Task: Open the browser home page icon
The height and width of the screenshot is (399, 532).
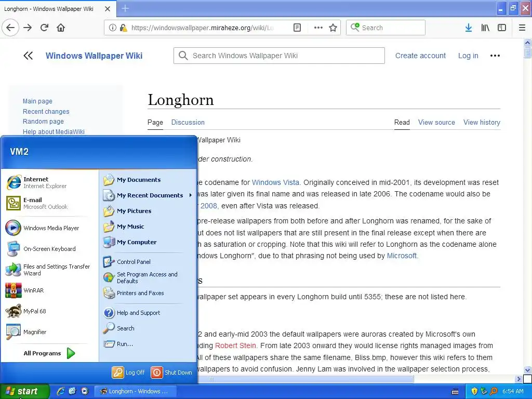Action: coord(61,28)
